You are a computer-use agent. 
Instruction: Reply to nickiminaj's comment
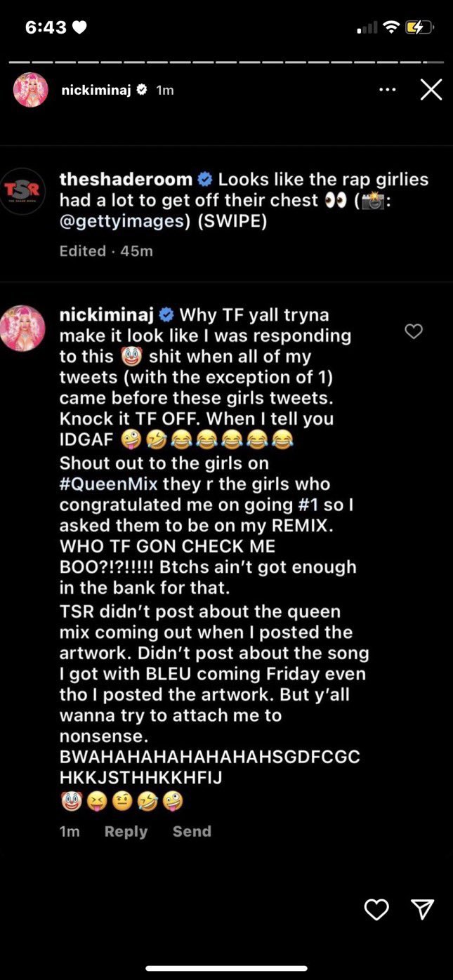click(x=126, y=831)
